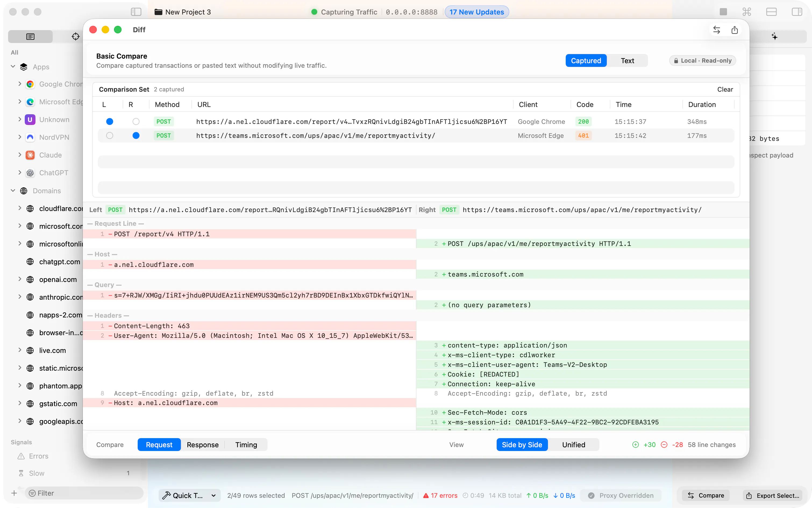This screenshot has width=812, height=508.
Task: Select left radio for teams.microsoft.com row
Action: coord(110,135)
